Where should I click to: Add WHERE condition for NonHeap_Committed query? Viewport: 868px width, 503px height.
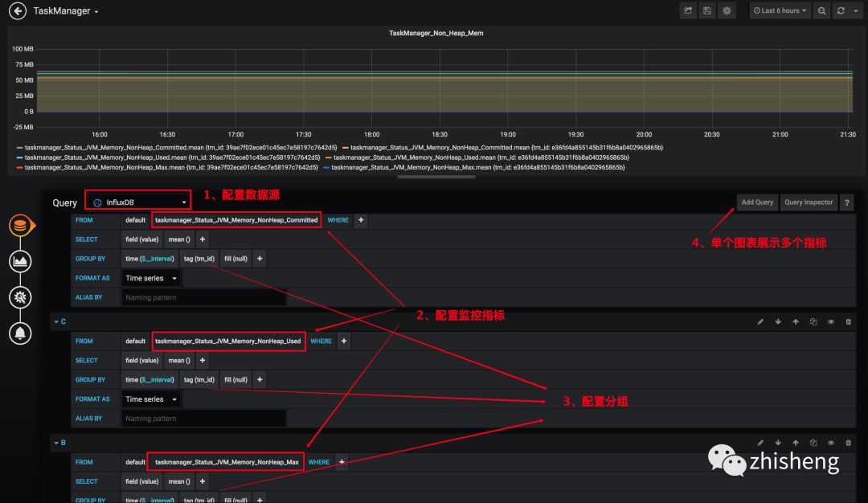[361, 220]
